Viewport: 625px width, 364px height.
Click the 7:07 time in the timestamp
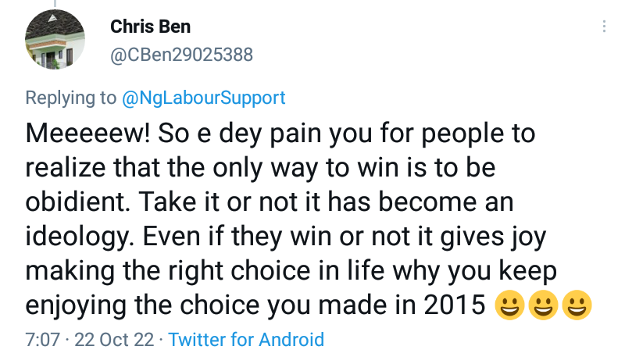point(42,340)
